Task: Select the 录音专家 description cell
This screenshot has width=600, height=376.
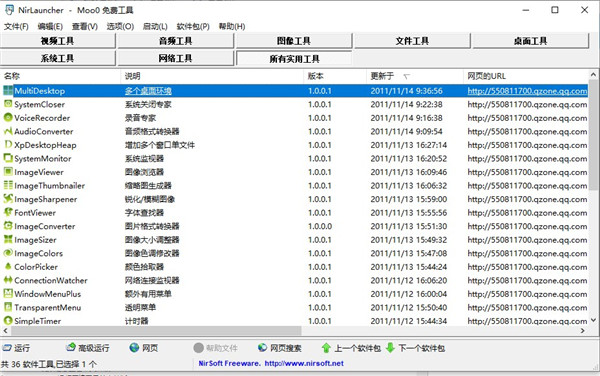Action: coord(140,118)
